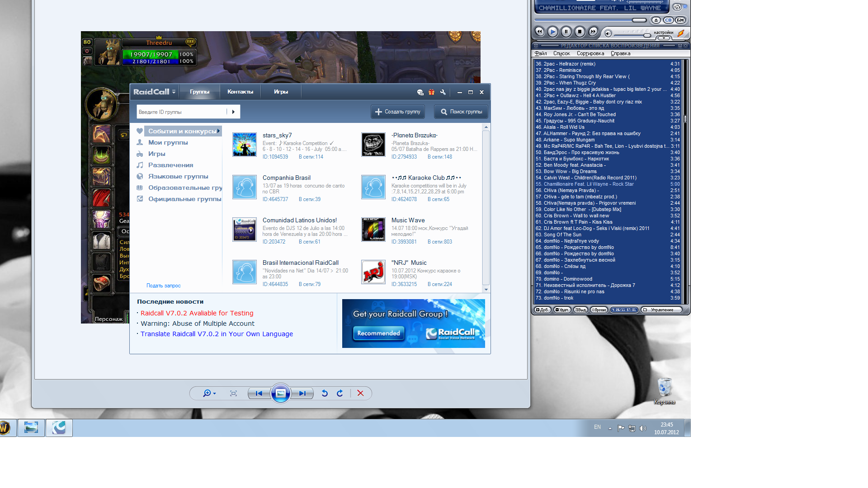Focus the Введите ID группы input field
Viewport: 868px width, 488px height.
click(182, 112)
